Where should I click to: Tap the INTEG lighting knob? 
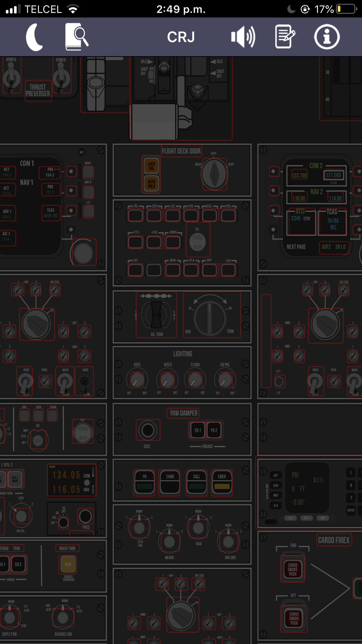coord(167,380)
